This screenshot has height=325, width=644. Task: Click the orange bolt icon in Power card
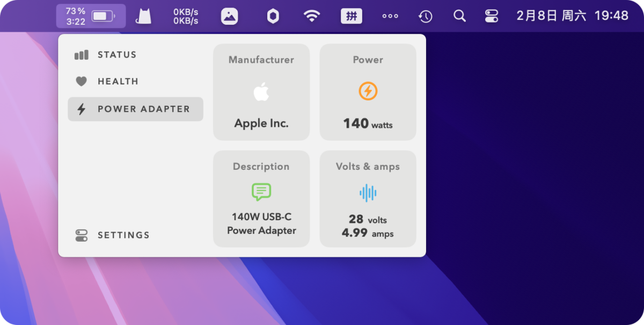coord(368,91)
